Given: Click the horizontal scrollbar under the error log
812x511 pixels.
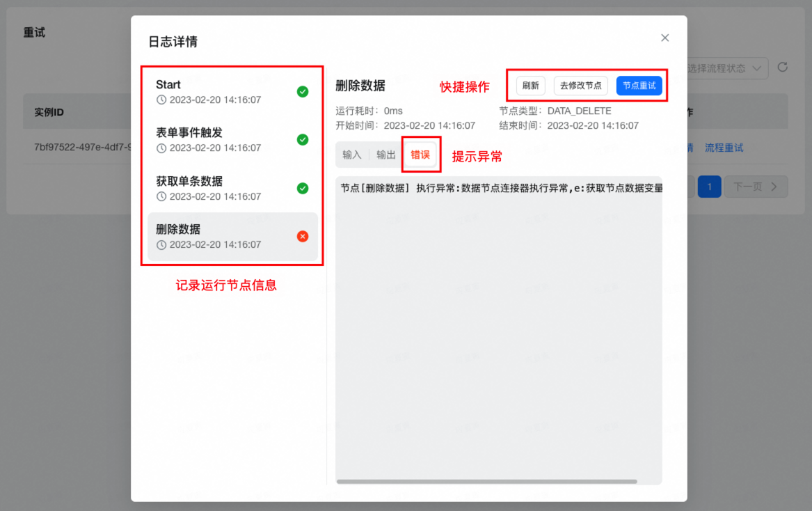Looking at the screenshot, I should pyautogui.click(x=486, y=481).
